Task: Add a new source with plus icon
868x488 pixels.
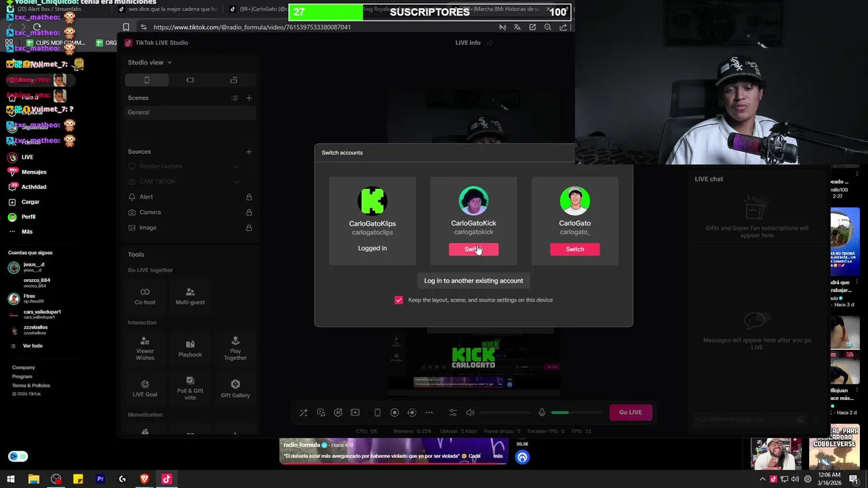Action: click(x=249, y=152)
